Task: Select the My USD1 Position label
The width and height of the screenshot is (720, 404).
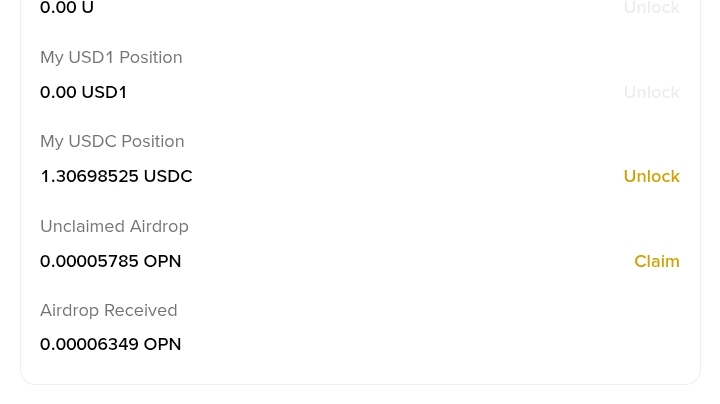Action: [111, 57]
